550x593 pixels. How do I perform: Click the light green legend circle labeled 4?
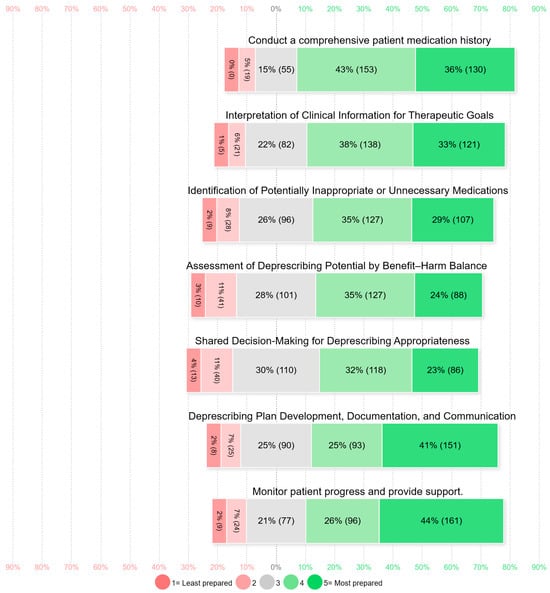coord(291,582)
